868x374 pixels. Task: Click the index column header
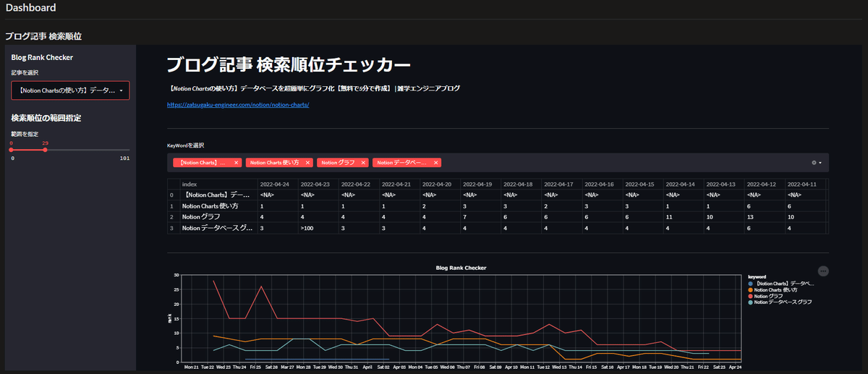click(218, 184)
